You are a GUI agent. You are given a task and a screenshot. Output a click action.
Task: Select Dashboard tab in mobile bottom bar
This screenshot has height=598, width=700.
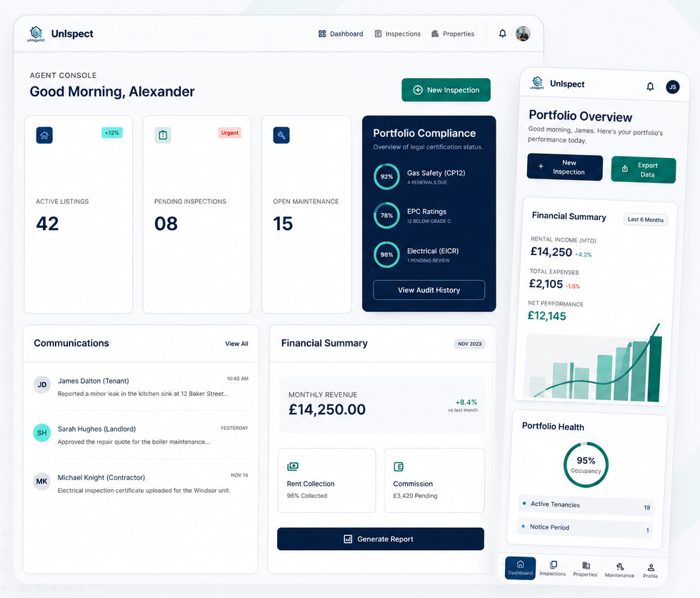(x=520, y=568)
